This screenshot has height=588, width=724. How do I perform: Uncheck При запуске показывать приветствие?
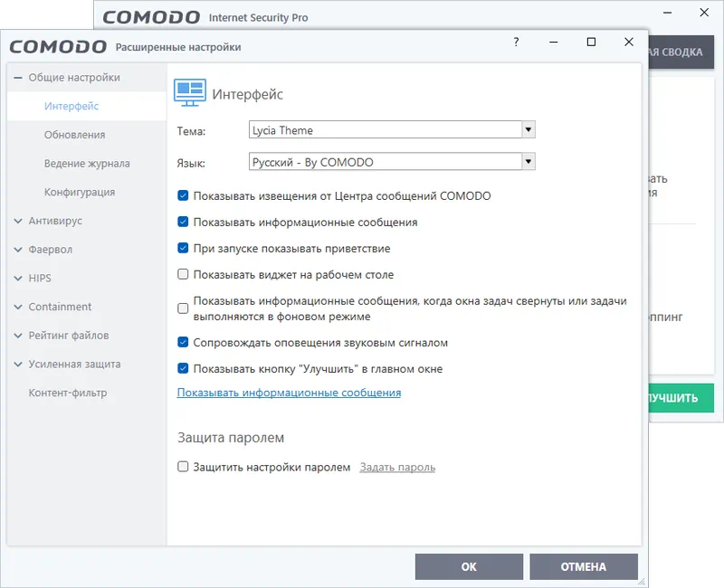coord(183,248)
